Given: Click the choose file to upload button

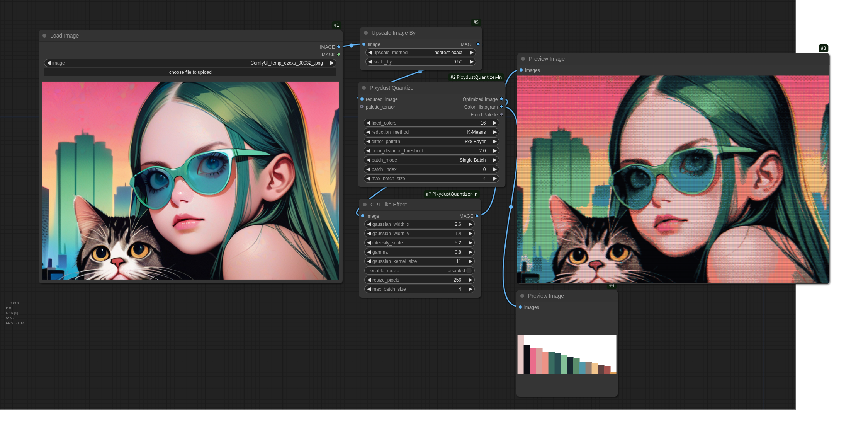Looking at the screenshot, I should [x=190, y=72].
